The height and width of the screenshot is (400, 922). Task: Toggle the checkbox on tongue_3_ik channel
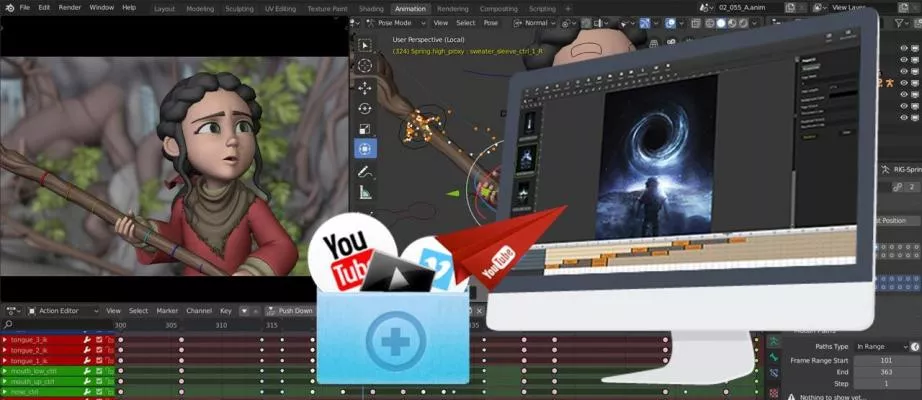click(x=99, y=340)
